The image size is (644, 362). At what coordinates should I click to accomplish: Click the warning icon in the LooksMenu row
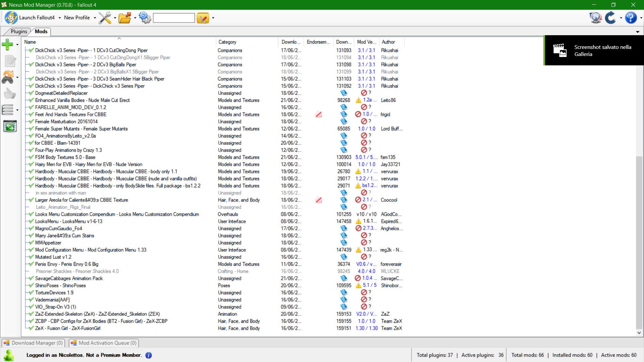(x=359, y=221)
